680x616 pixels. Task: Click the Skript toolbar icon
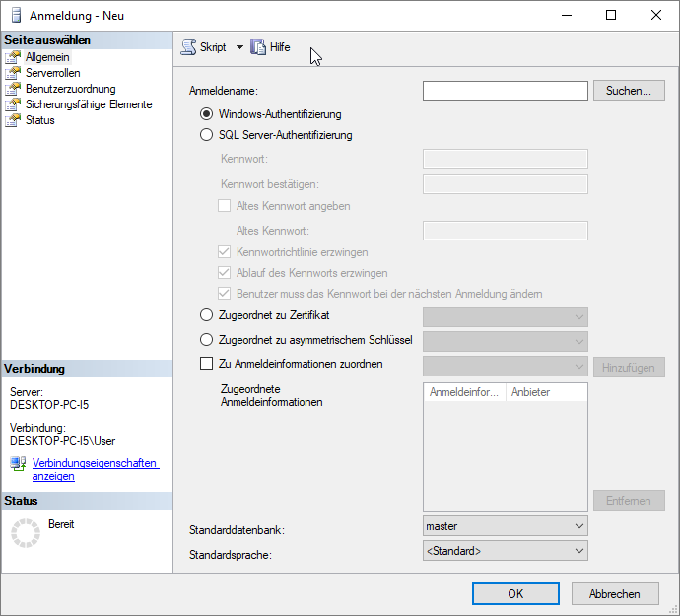point(189,47)
